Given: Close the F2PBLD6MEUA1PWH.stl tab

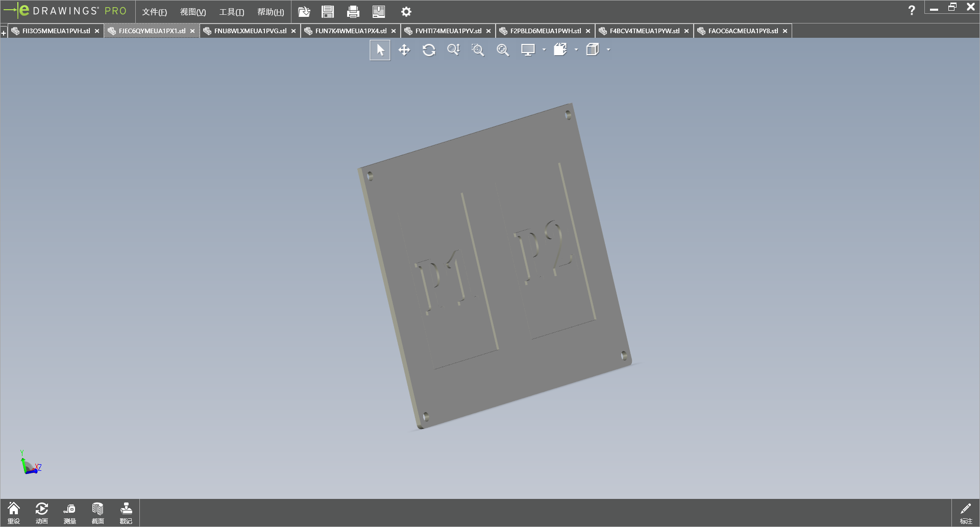Looking at the screenshot, I should (588, 31).
